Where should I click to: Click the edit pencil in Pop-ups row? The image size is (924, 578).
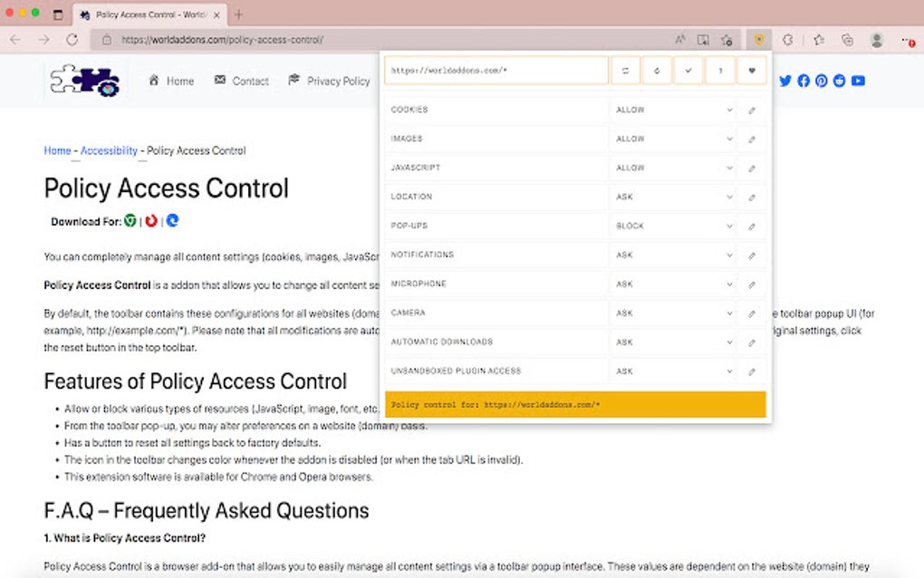[752, 226]
